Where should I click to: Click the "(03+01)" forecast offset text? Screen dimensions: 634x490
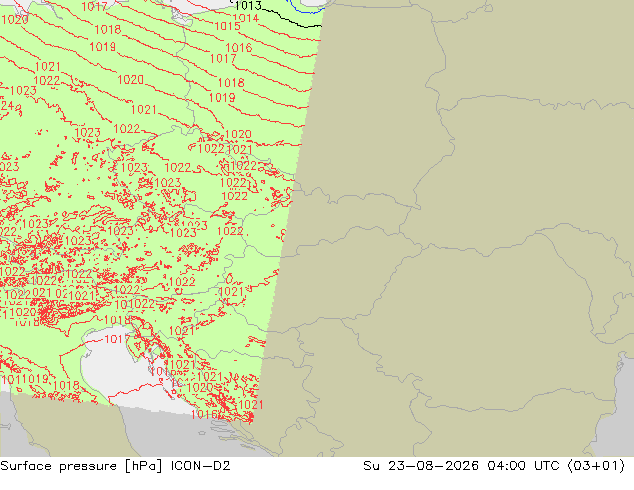tap(596, 466)
